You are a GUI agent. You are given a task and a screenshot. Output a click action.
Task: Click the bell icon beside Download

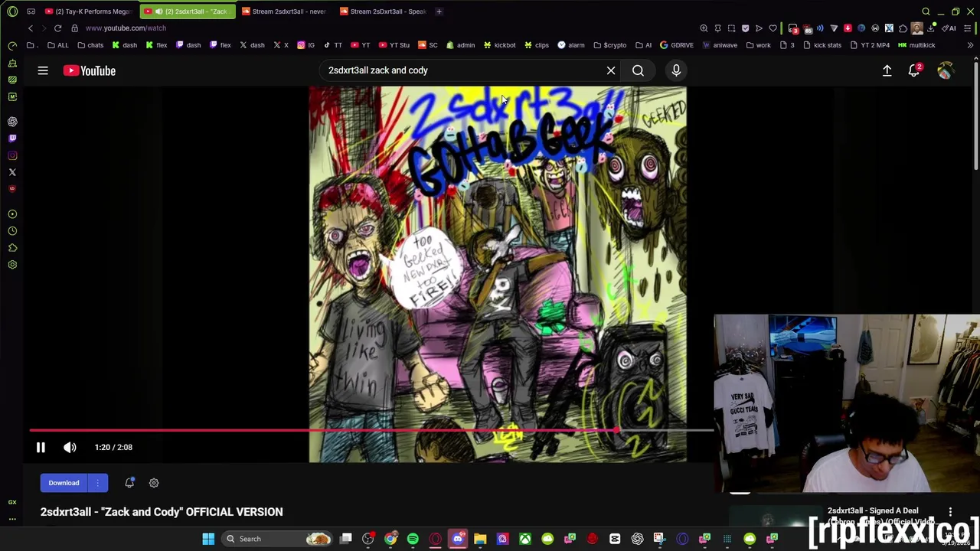[x=129, y=483]
